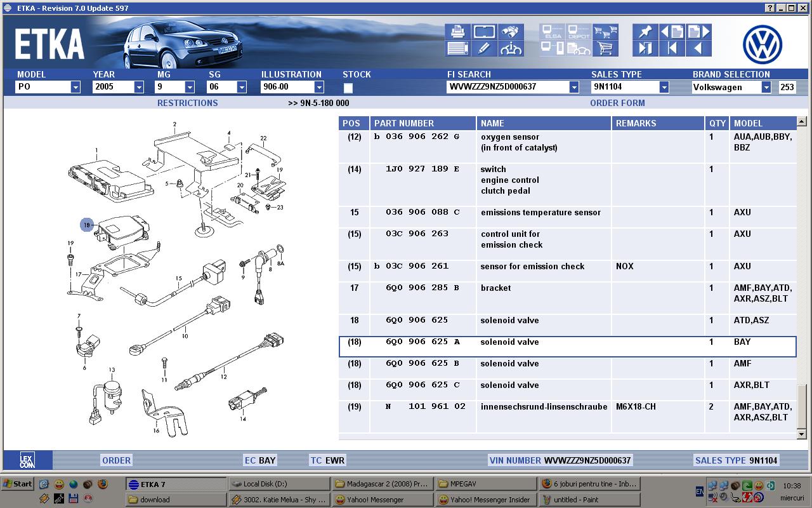Click the QTY column header

point(717,123)
